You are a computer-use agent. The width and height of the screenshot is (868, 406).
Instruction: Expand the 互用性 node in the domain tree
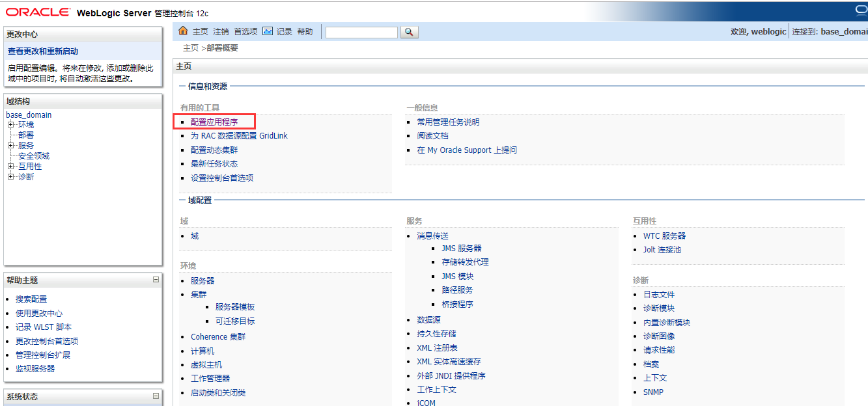[x=10, y=167]
